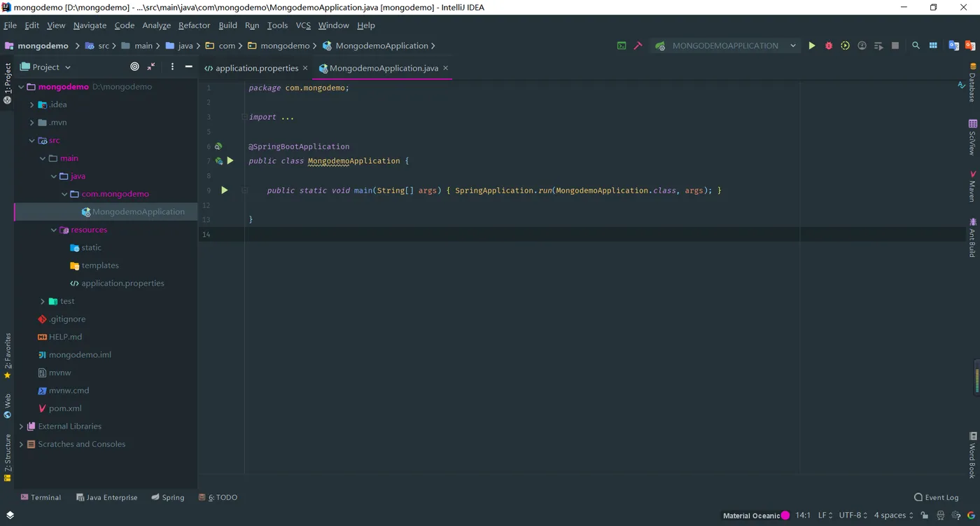Unfold the collapsed import statement
The height and width of the screenshot is (526, 980).
pos(244,117)
